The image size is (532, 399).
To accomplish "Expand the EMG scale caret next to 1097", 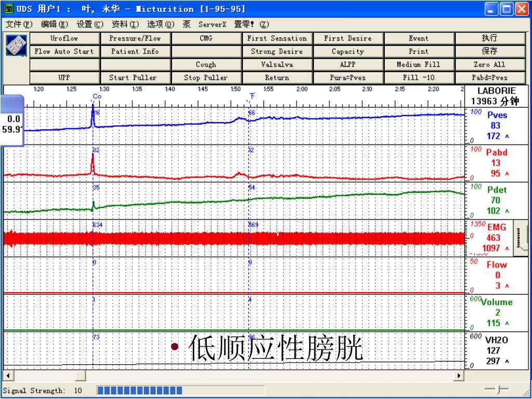I will 507,248.
